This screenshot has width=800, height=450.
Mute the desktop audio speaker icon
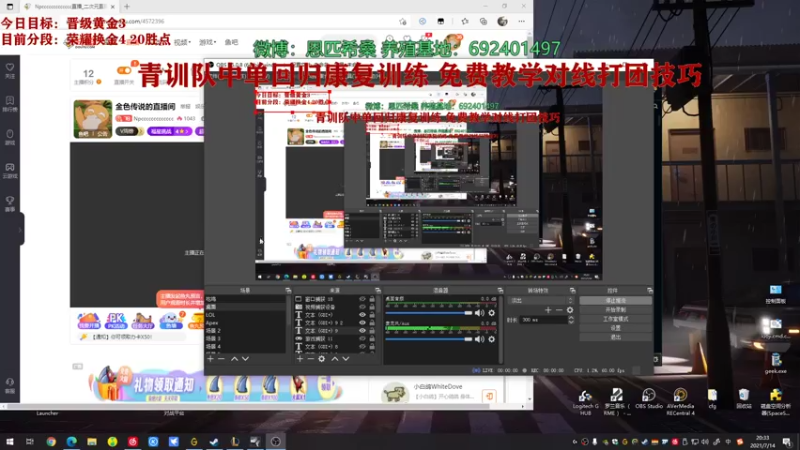click(x=480, y=313)
